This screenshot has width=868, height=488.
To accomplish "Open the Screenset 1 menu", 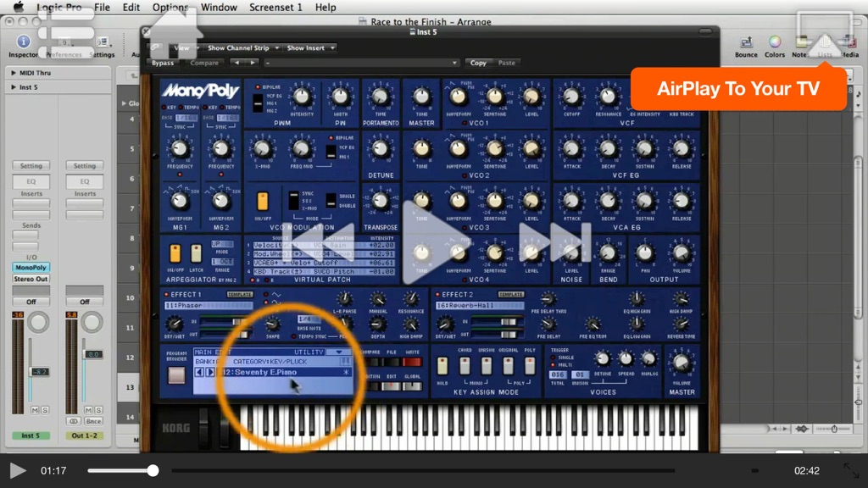I will coord(275,7).
